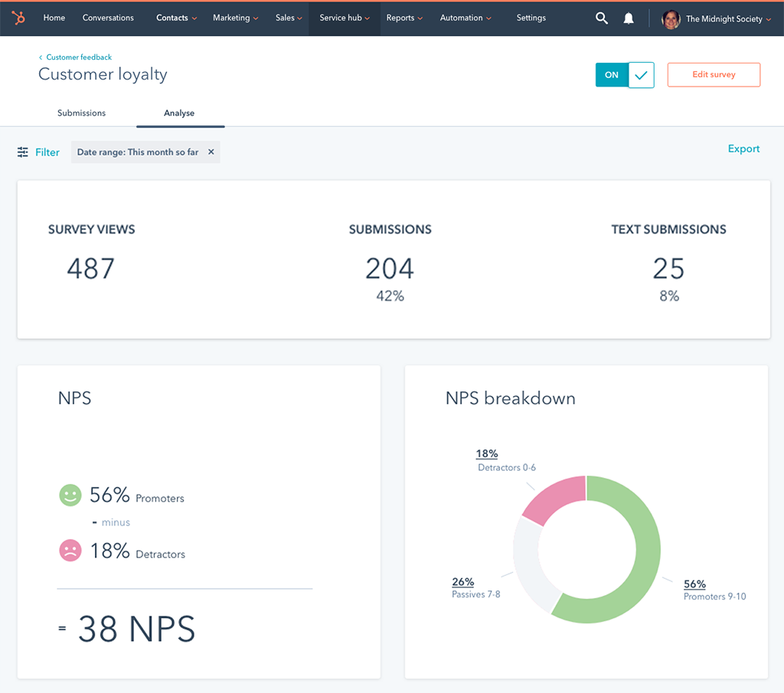Screen dimensions: 784x693
Task: View the notifications bell
Action: tap(629, 18)
